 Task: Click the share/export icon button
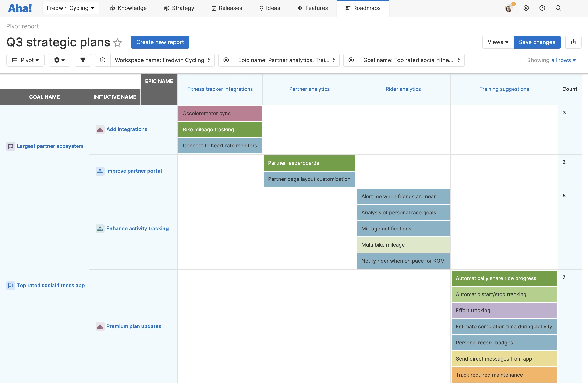point(573,42)
